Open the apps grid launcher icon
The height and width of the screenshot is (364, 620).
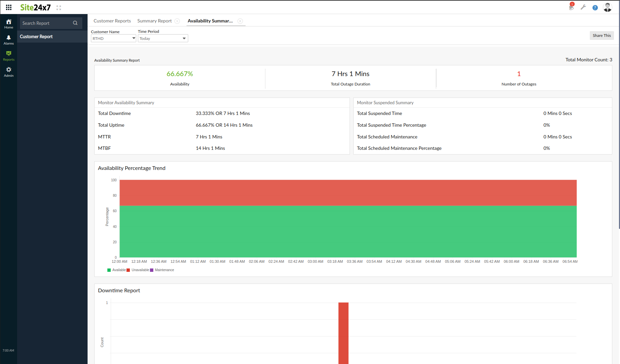pyautogui.click(x=9, y=7)
